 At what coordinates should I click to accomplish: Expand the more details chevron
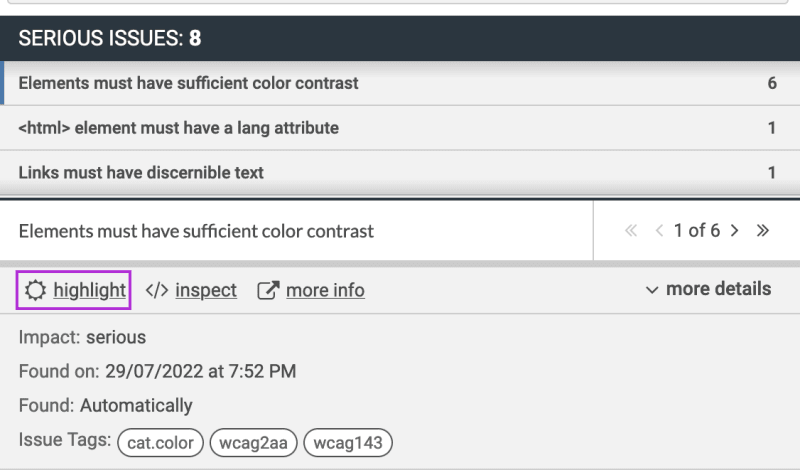pyautogui.click(x=652, y=290)
